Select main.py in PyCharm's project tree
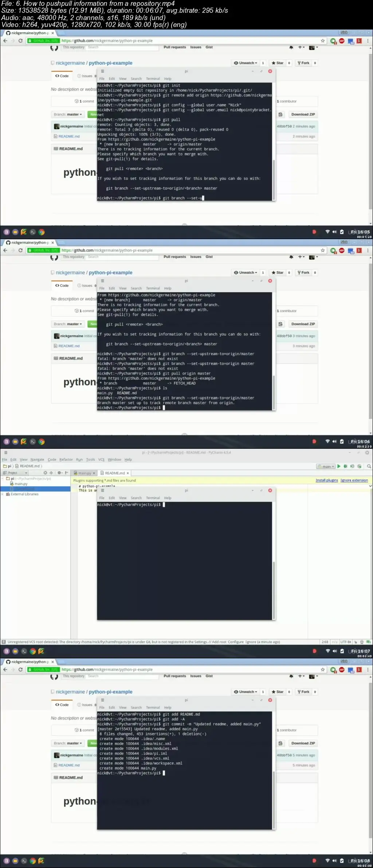 [x=21, y=484]
